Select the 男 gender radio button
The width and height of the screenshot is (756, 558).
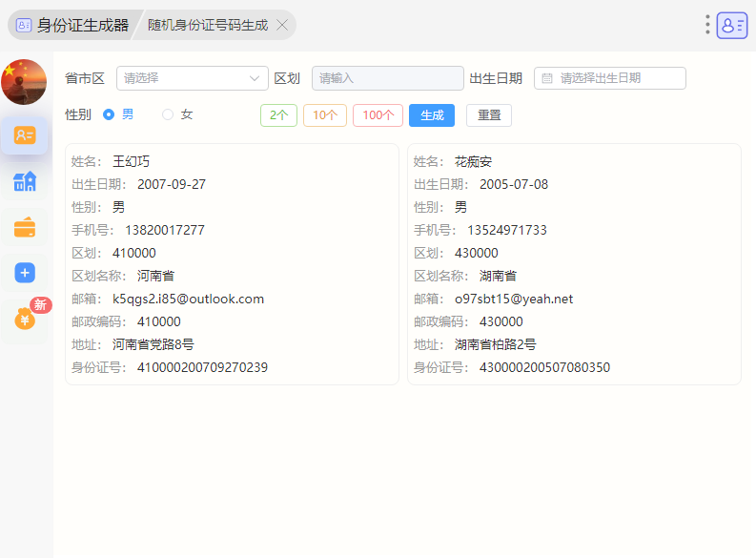pyautogui.click(x=109, y=114)
